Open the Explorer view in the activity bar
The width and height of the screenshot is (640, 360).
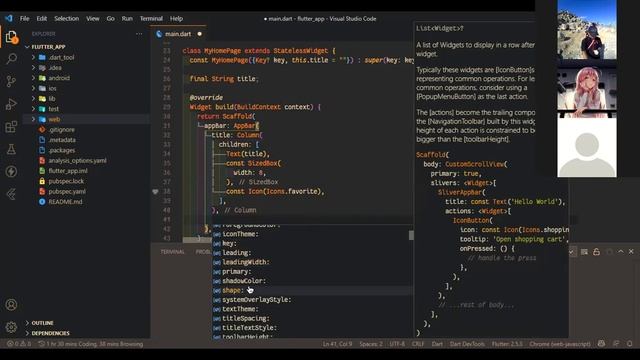click(11, 37)
